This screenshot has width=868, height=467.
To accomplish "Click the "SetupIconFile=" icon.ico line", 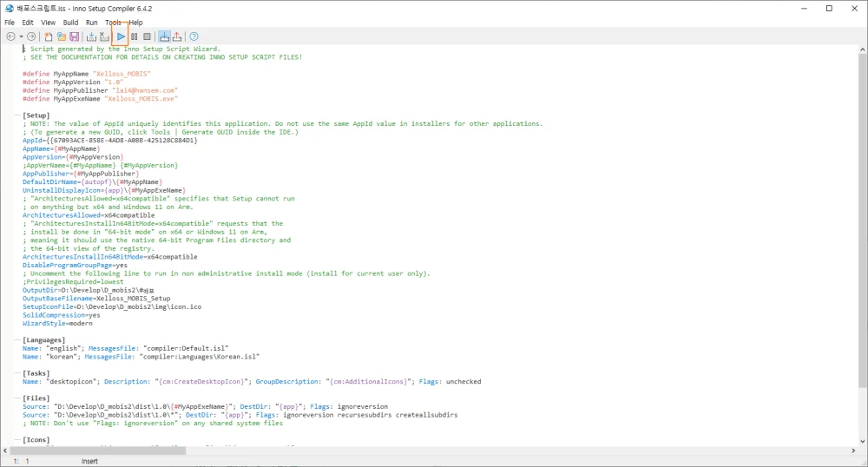I will coord(112,306).
